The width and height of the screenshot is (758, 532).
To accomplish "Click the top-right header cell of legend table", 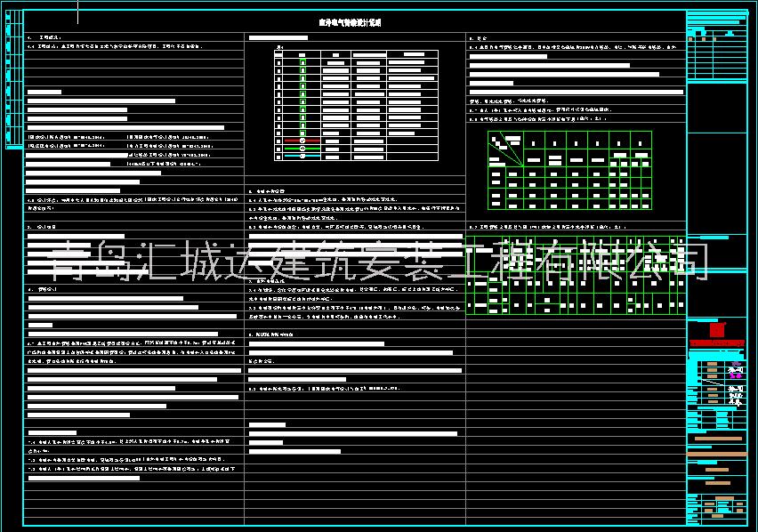I will click(413, 55).
